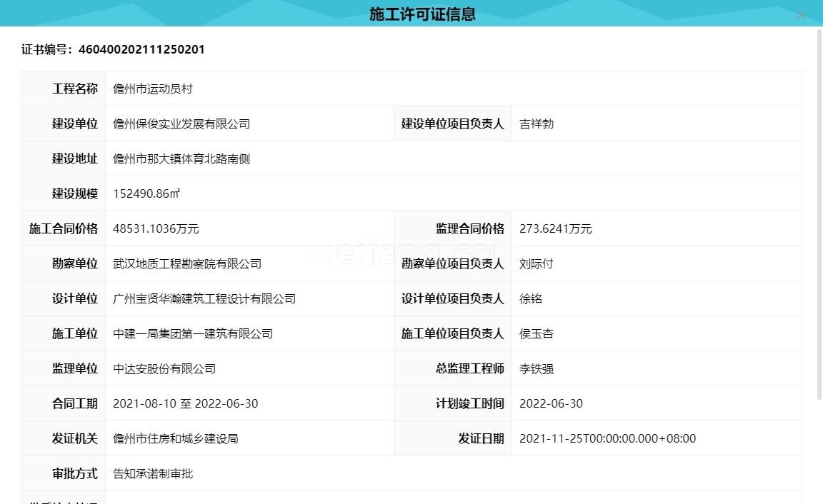Screen dimensions: 823x504
Task: Click the construction scale value 152490.86㎡
Action: [x=146, y=194]
